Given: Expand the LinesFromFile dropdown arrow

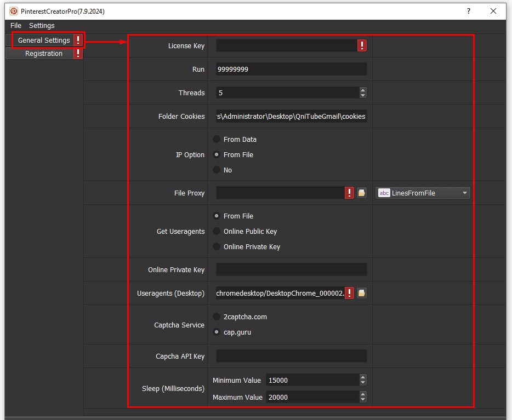Looking at the screenshot, I should (x=465, y=193).
